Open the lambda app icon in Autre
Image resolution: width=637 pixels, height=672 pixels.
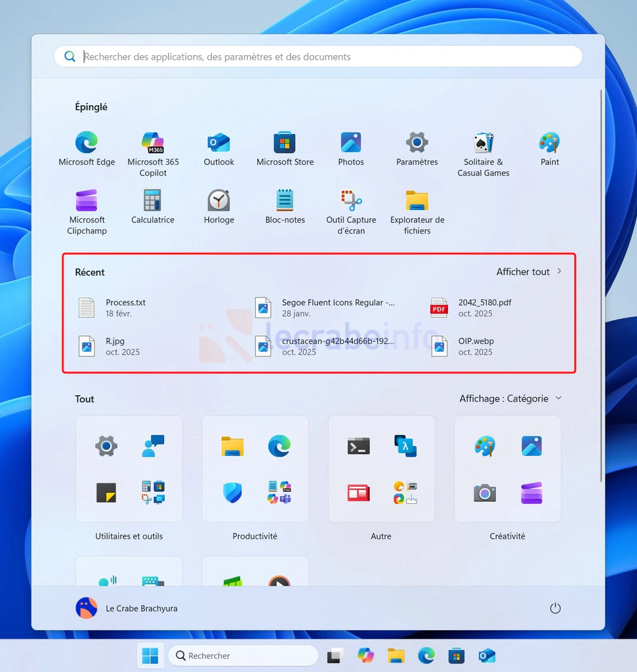(x=405, y=446)
